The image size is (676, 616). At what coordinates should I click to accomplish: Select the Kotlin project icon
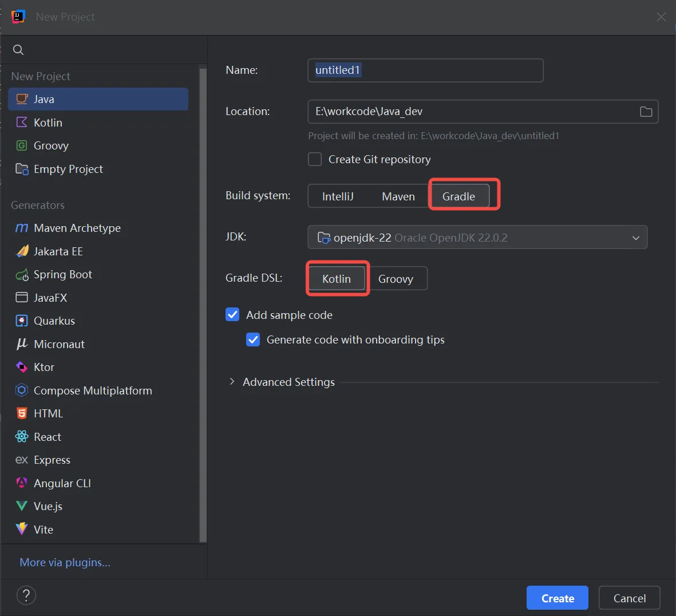tap(22, 123)
